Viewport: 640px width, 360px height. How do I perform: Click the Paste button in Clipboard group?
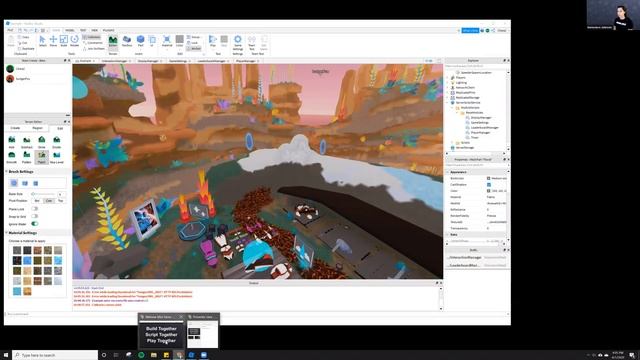11,42
